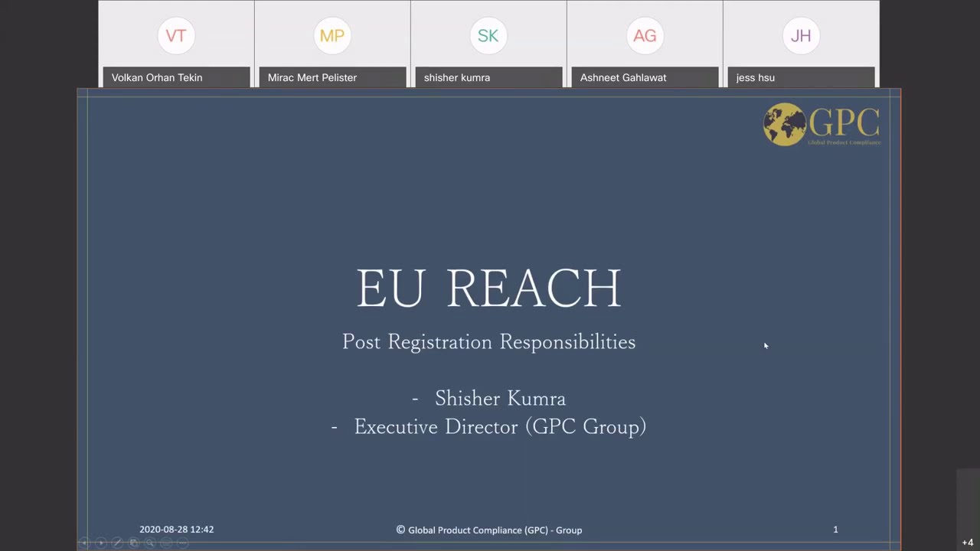Click the next slide arrow in slideshow controls
The image size is (980, 551).
pos(101,543)
